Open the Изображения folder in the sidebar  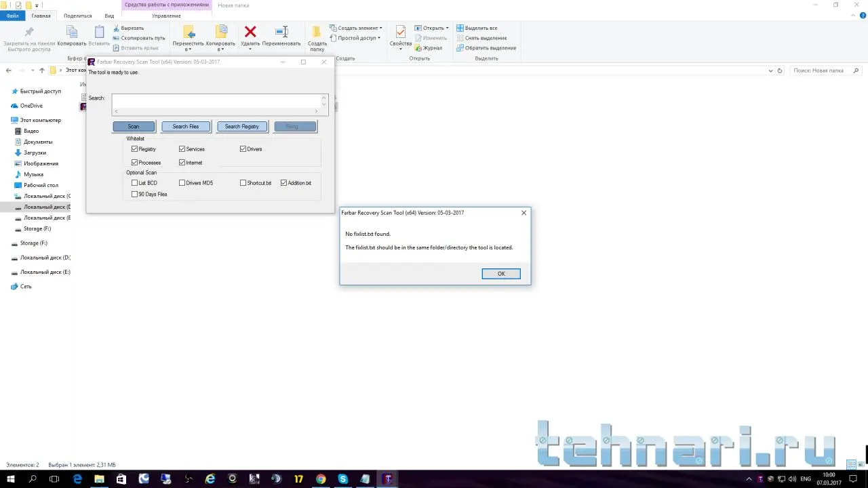(41, 163)
